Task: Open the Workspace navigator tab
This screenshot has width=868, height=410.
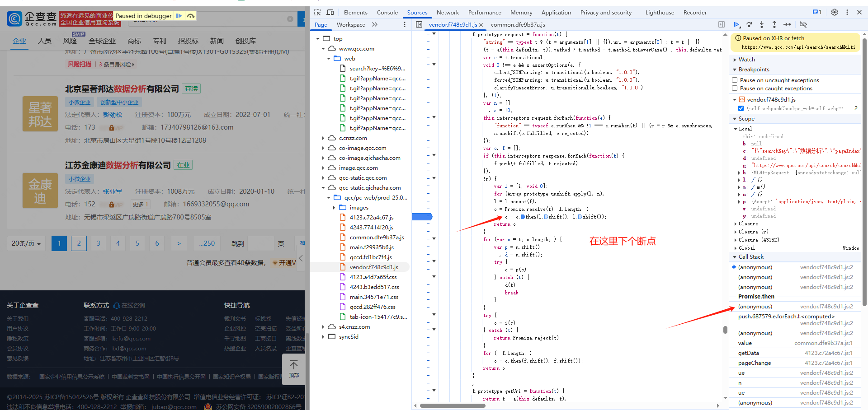Action: pyautogui.click(x=351, y=24)
